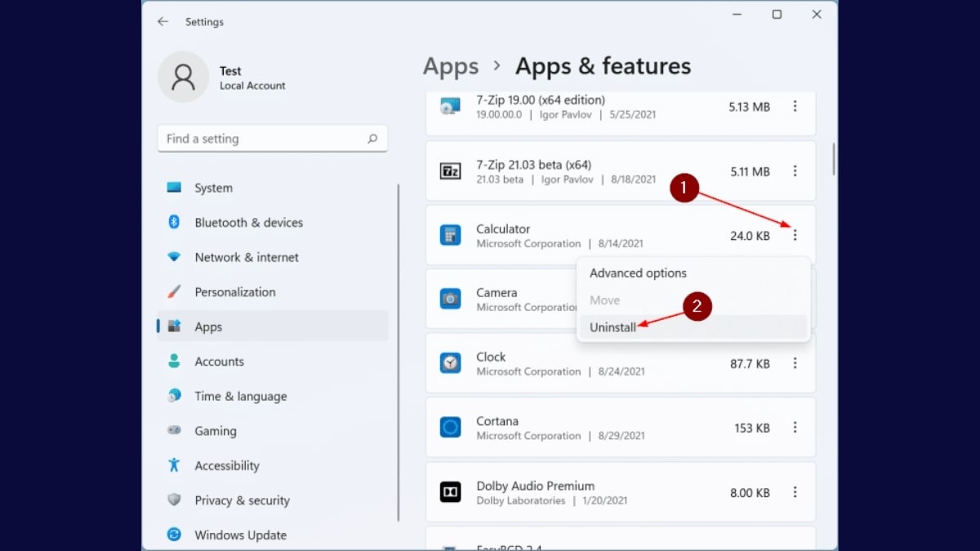Click the 5.13 MB size value
Screen dimensions: 980x551
tap(749, 106)
